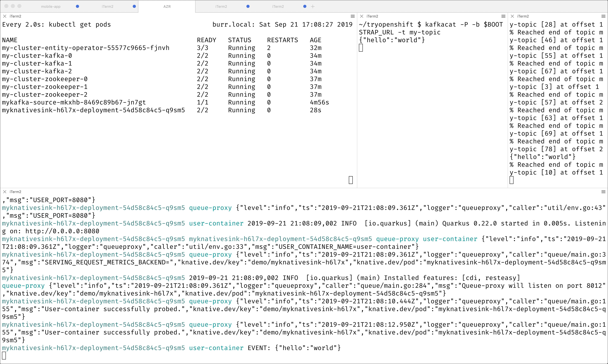
Task: Focus the kafkacat pane at its cursor
Action: pos(361,48)
